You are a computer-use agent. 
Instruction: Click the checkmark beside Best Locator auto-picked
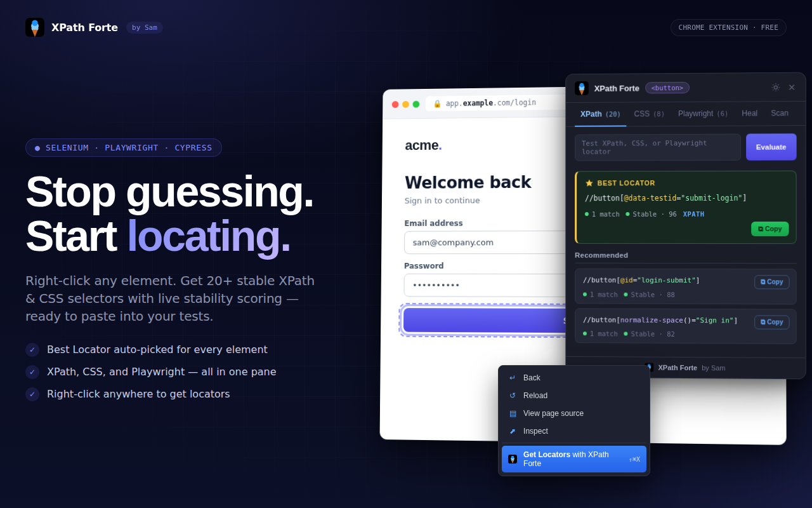32,350
